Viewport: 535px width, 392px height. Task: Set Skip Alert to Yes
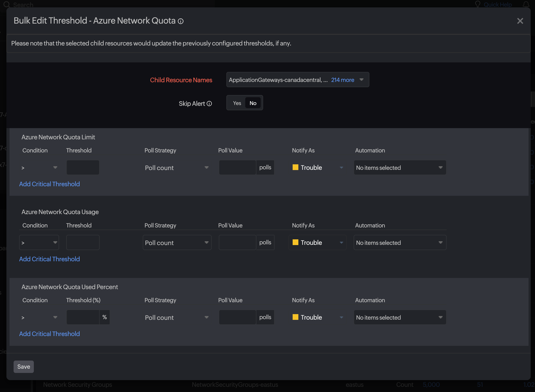237,103
